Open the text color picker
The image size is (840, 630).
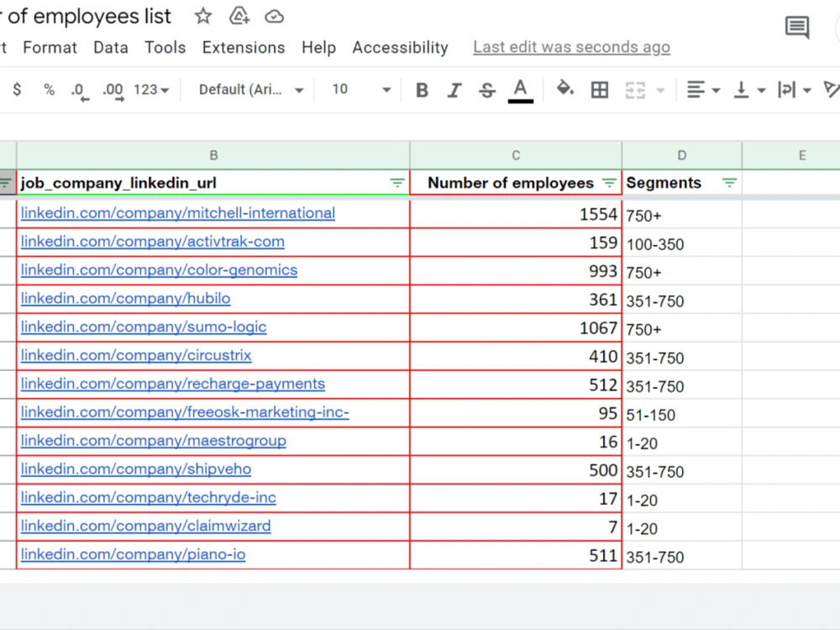[x=520, y=91]
